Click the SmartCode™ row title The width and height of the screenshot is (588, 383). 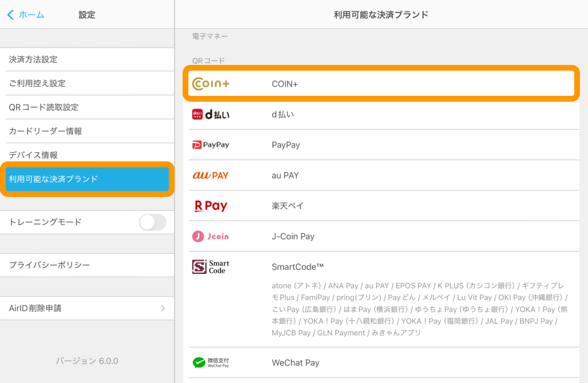[297, 266]
